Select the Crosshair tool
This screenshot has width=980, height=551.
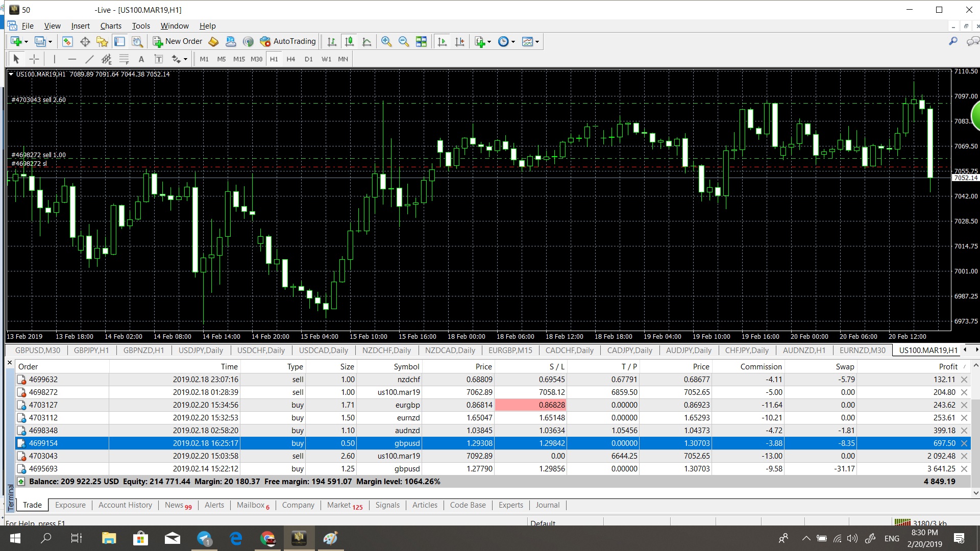(34, 59)
